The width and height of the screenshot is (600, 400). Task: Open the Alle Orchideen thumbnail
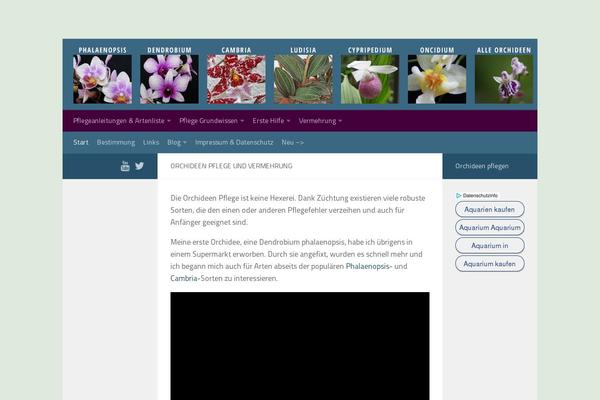coord(504,79)
